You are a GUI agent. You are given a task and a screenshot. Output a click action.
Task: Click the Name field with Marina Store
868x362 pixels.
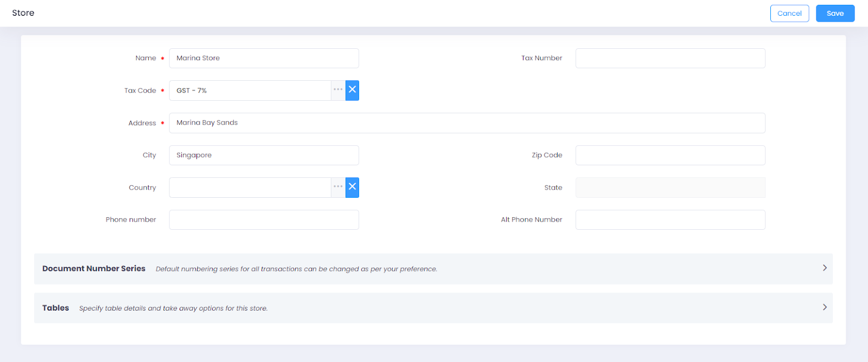point(264,58)
